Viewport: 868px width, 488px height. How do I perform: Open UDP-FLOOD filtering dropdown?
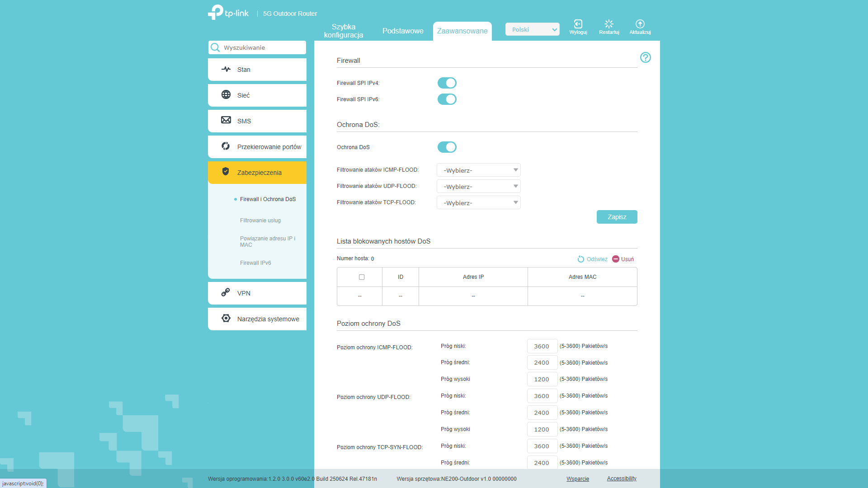click(x=478, y=187)
